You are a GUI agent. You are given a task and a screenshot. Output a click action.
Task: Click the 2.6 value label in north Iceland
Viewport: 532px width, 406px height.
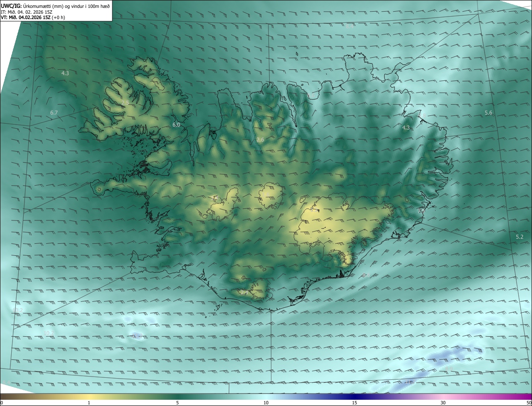click(260, 140)
